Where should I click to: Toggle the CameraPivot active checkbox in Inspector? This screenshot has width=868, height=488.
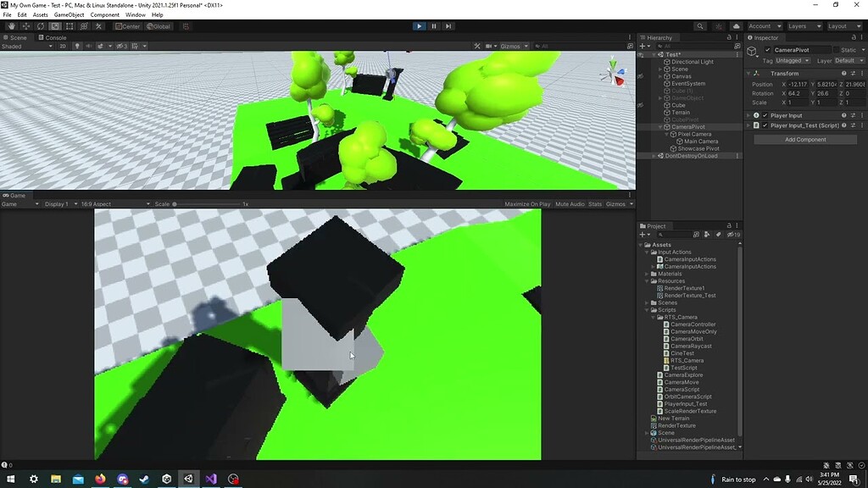pos(767,50)
